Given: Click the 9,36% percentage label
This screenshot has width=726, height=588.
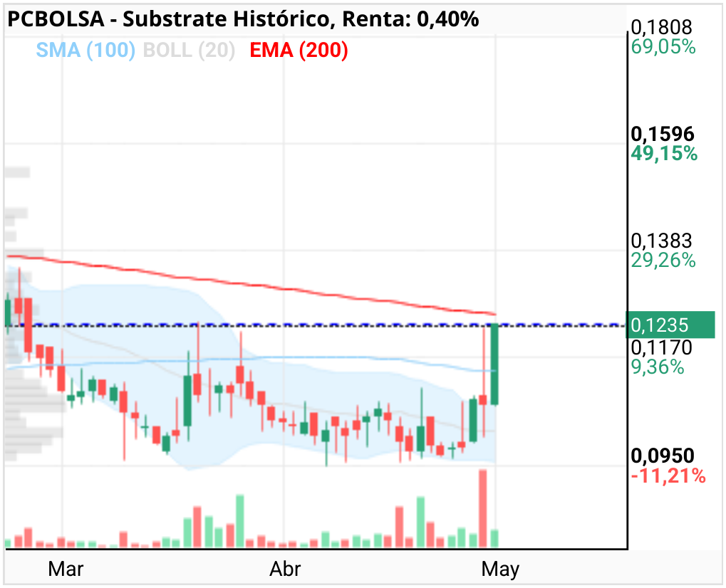Looking at the screenshot, I should [658, 367].
